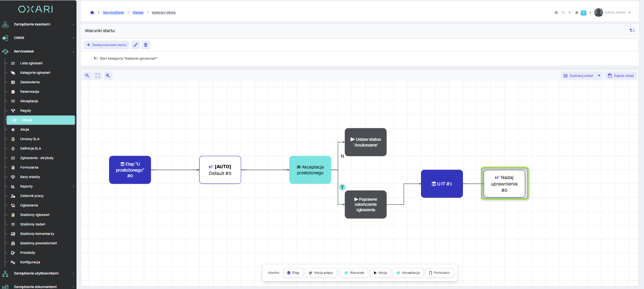Click the fit-to-screen icon
644x289 pixels.
point(98,75)
